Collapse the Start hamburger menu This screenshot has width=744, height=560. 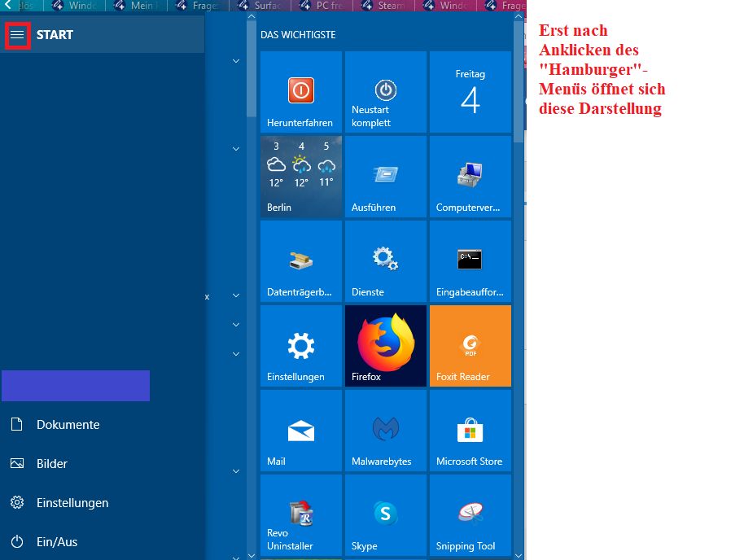[18, 35]
